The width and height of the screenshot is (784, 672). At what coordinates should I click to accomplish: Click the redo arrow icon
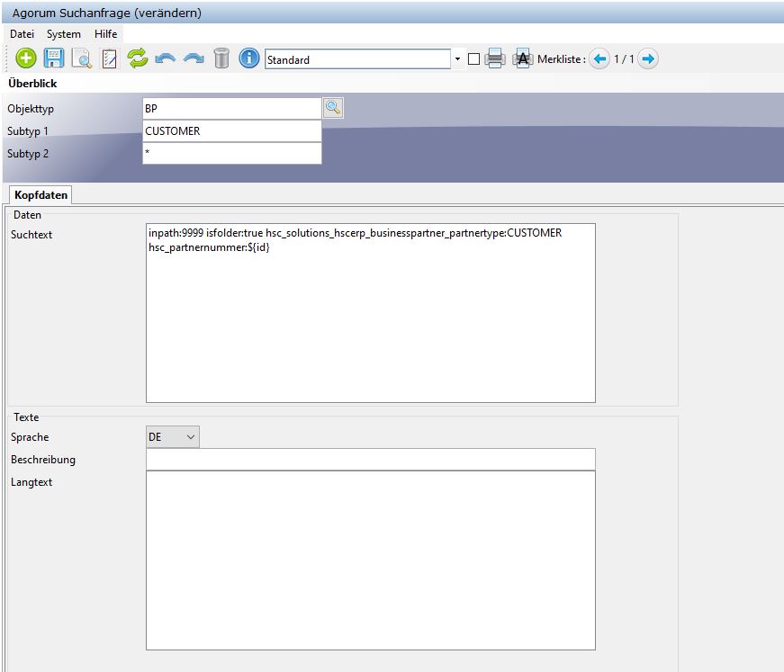[194, 59]
